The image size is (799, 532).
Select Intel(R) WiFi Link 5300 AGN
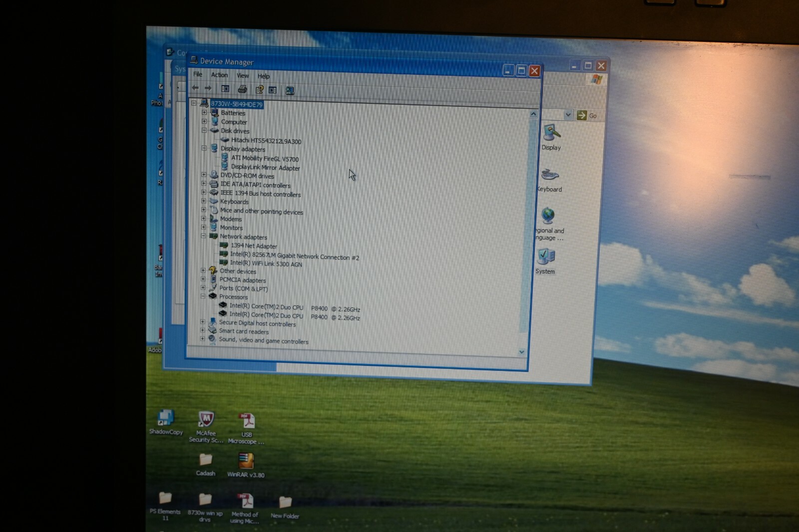tap(266, 264)
